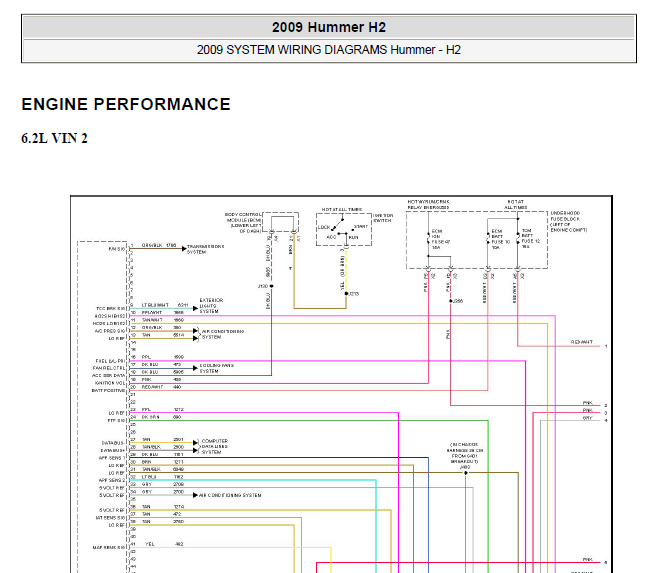Click the "COMPUTER DATA LINES SYSTEM" label
This screenshot has width=659, height=573.
click(215, 446)
